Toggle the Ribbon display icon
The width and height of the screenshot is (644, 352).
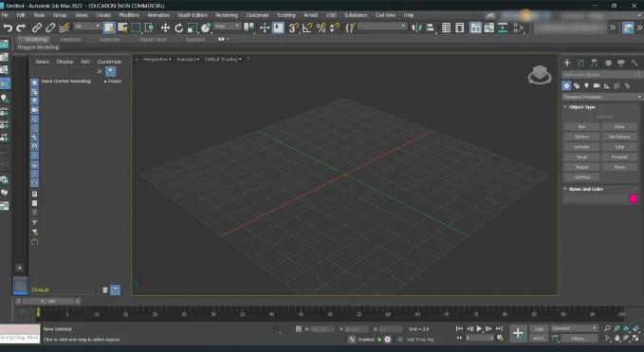pyautogui.click(x=475, y=28)
